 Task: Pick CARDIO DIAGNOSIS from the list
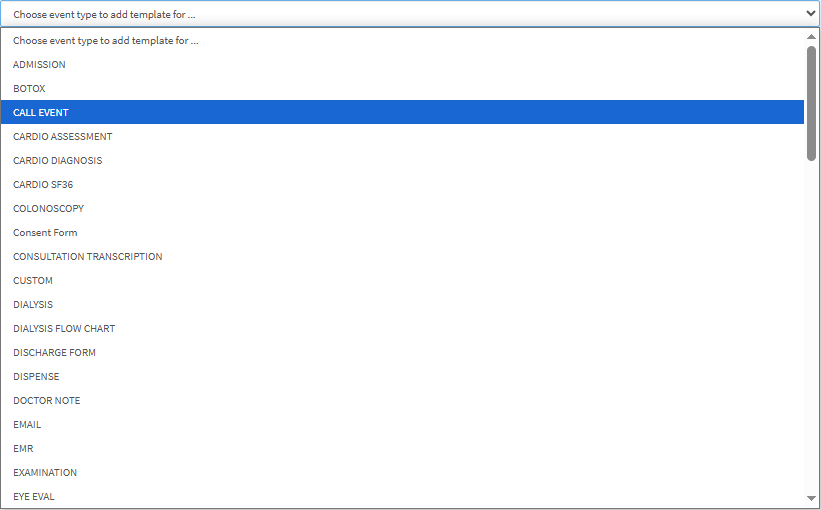tap(402, 161)
